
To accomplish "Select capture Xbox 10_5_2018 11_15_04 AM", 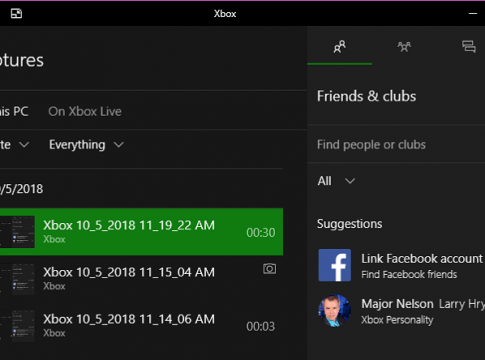I will click(141, 279).
